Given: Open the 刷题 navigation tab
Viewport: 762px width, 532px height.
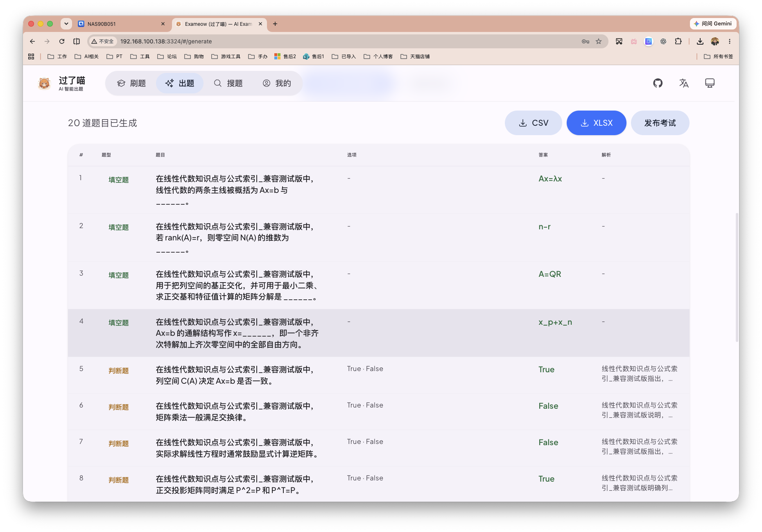Looking at the screenshot, I should tap(131, 83).
